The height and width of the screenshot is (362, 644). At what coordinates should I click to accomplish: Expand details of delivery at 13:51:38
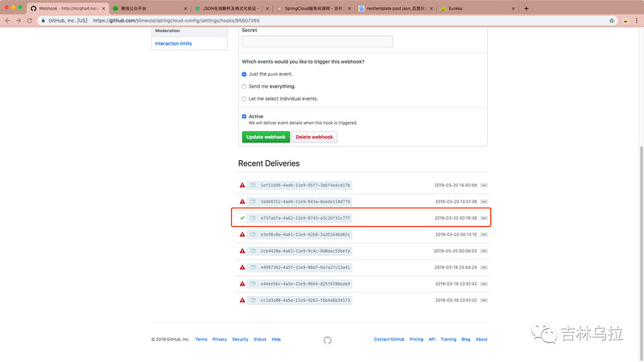coord(484,202)
